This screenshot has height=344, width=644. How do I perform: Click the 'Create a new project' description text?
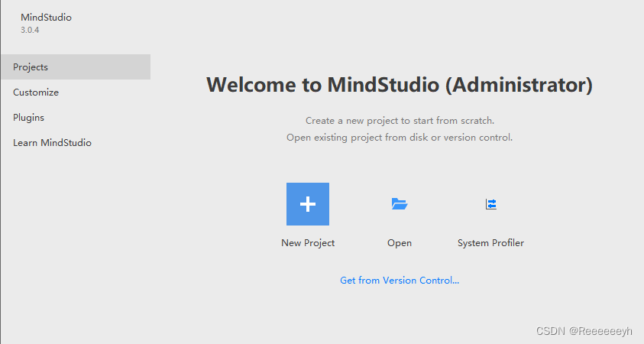(400, 121)
